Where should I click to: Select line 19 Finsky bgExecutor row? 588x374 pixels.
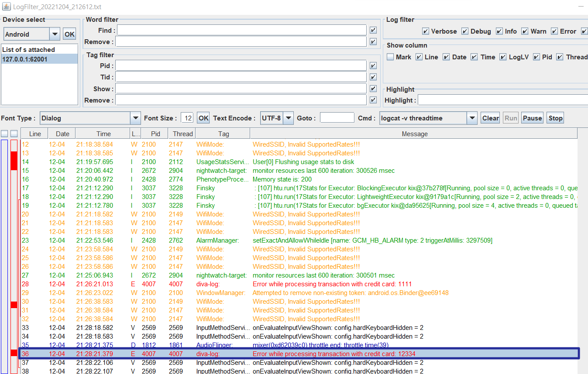(299, 206)
